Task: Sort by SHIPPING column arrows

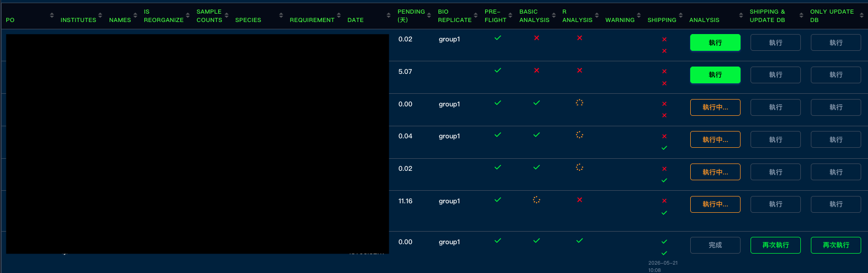Action: point(681,15)
